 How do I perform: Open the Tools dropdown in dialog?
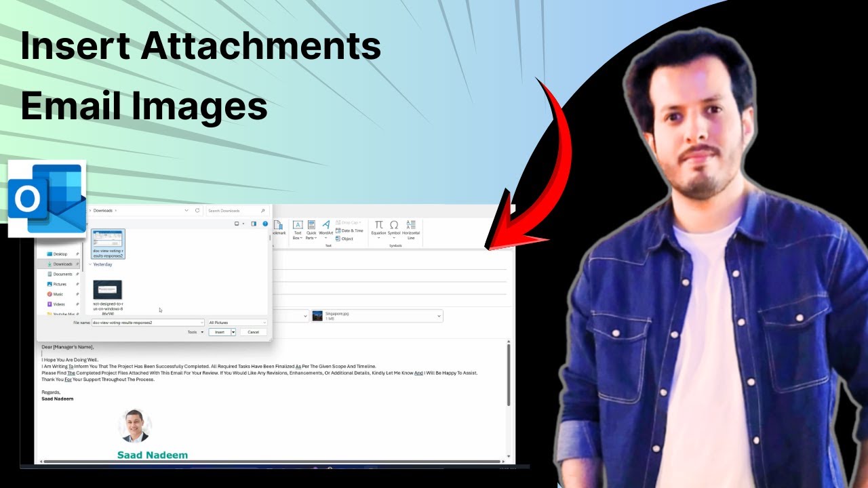[195, 332]
